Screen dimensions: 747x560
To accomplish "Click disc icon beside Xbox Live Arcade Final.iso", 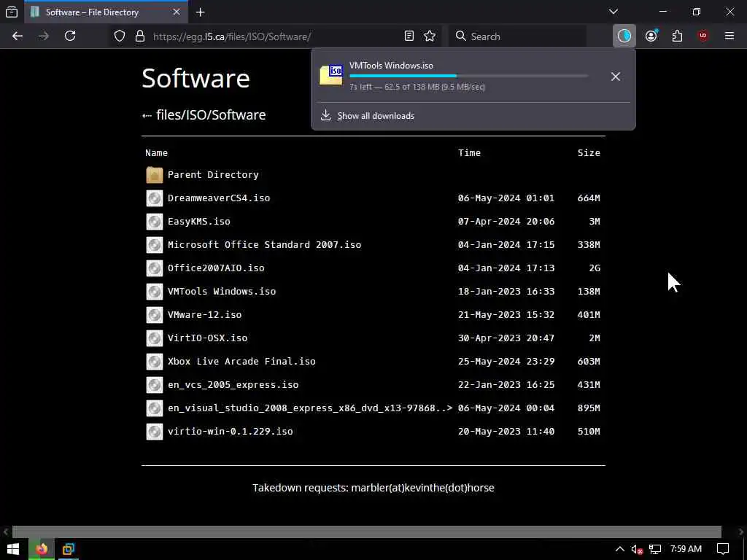I will click(155, 362).
